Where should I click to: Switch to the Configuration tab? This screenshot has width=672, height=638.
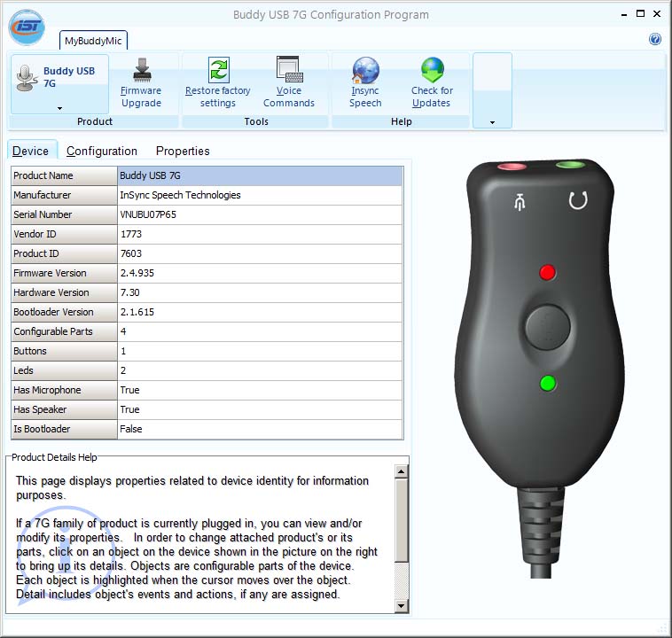(102, 151)
